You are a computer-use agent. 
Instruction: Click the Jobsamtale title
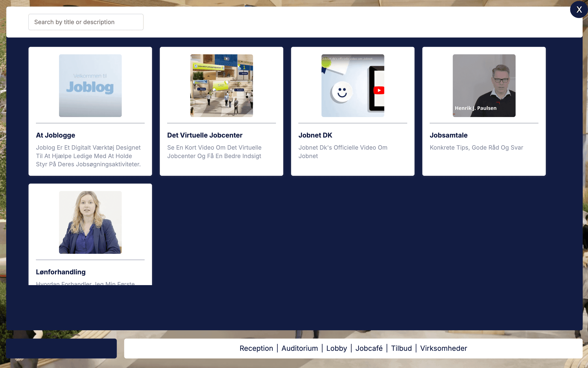point(449,135)
